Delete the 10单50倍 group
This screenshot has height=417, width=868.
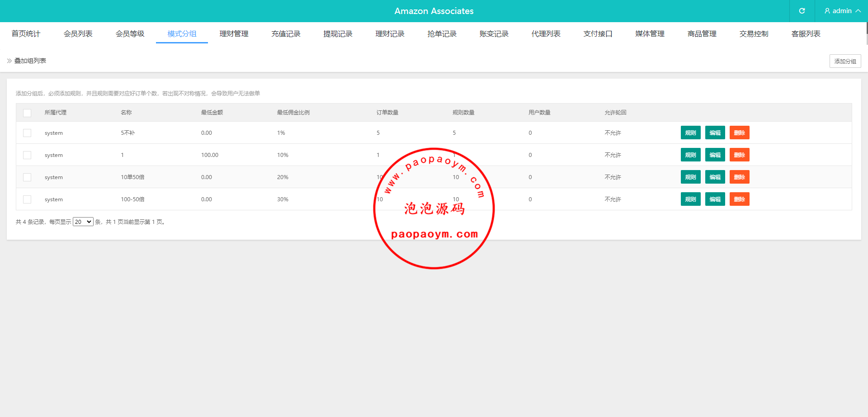point(739,177)
